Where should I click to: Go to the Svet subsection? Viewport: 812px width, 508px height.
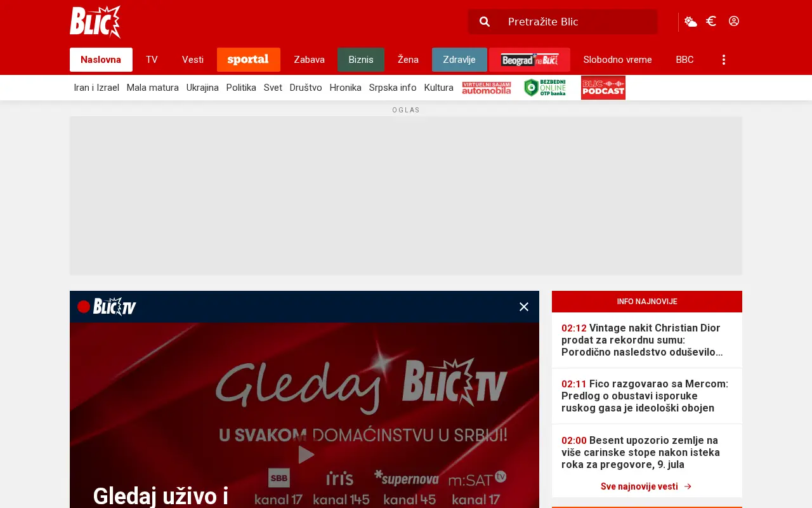tap(273, 88)
